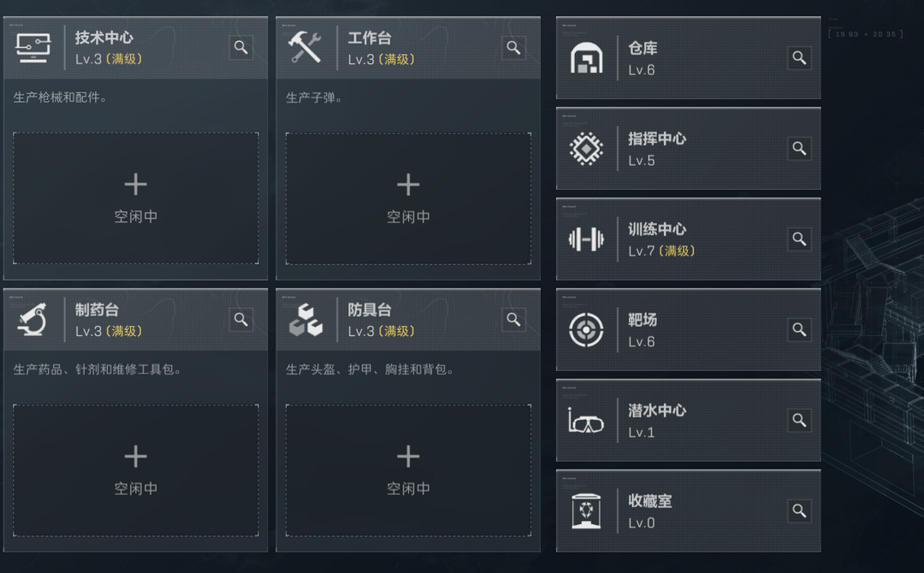
Task: Click the 空闲中 slot under 制药台
Action: click(135, 470)
